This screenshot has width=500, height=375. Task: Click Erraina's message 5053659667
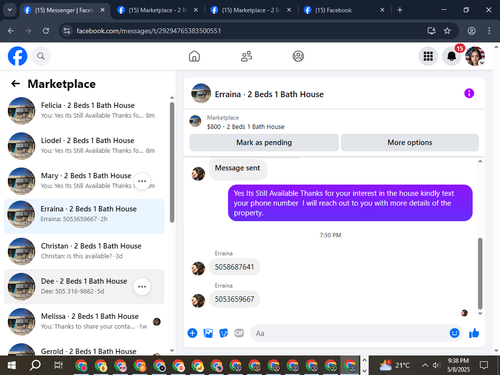[234, 299]
